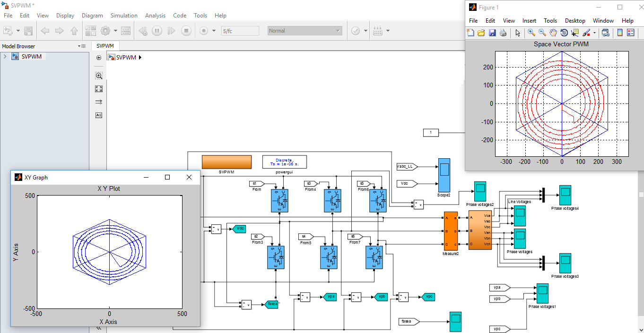Save the SVPWM model
Screen dimensions: 644x333
tap(28, 31)
